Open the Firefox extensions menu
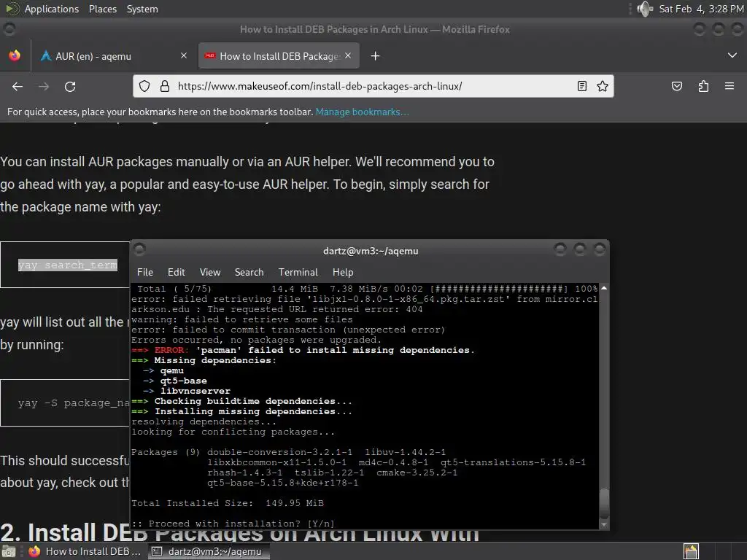The image size is (747, 560). click(x=703, y=86)
